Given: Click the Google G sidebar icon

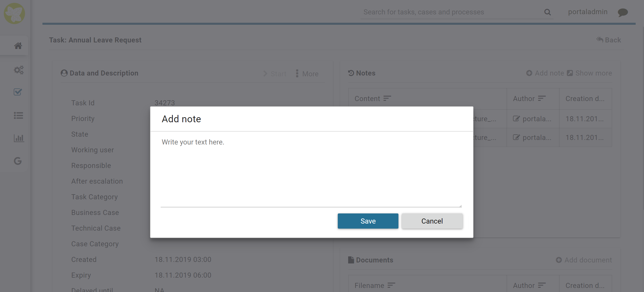Looking at the screenshot, I should pyautogui.click(x=18, y=161).
